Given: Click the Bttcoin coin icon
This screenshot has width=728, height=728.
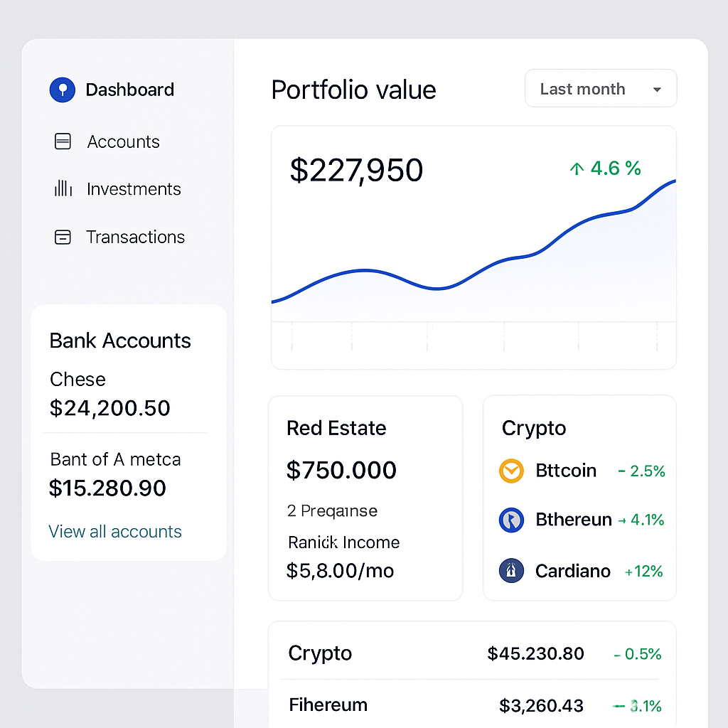Looking at the screenshot, I should pos(511,471).
